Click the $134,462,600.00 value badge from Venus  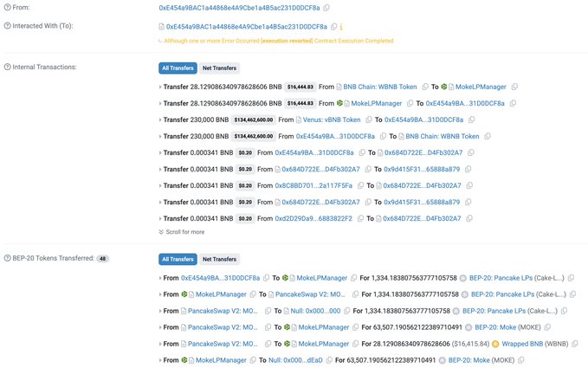point(254,119)
